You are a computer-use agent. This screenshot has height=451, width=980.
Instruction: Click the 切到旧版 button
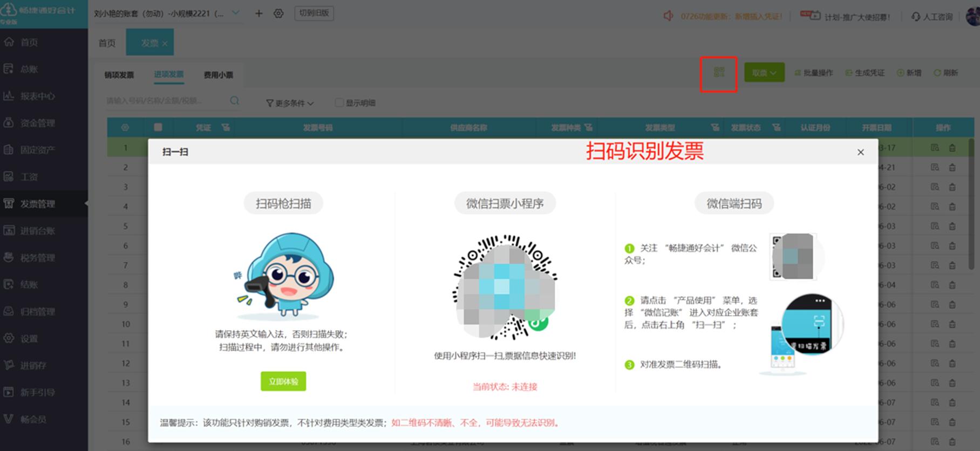314,13
